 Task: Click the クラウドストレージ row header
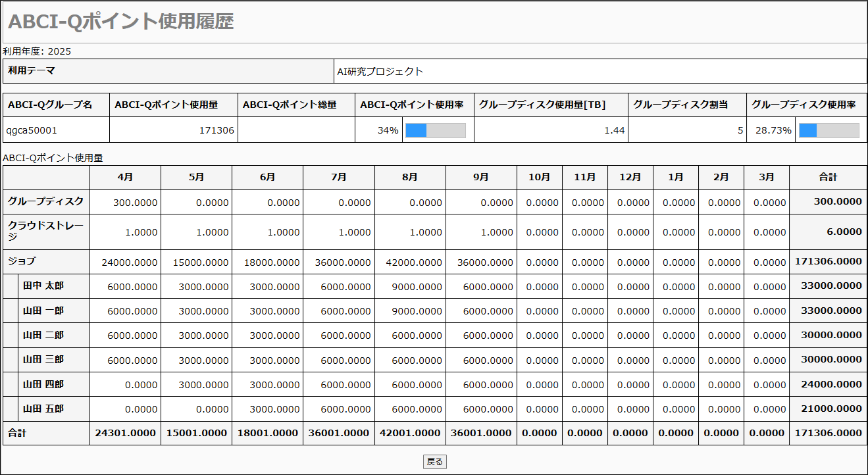pos(46,232)
